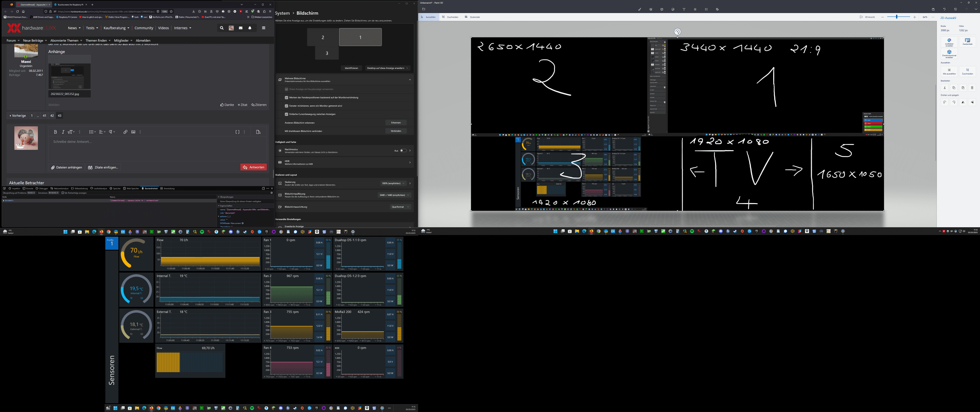Image resolution: width=980 pixels, height=412 pixels.
Task: Toggle Fenster minimieren wenn Monitor getrennt checkbox
Action: pos(286,106)
